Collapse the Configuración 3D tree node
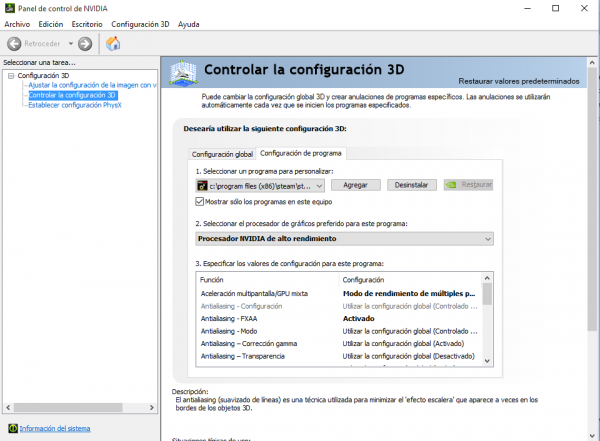 [11, 76]
